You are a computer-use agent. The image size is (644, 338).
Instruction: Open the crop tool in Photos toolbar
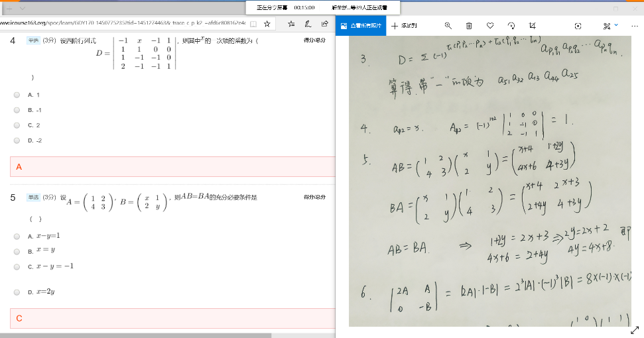click(x=533, y=26)
